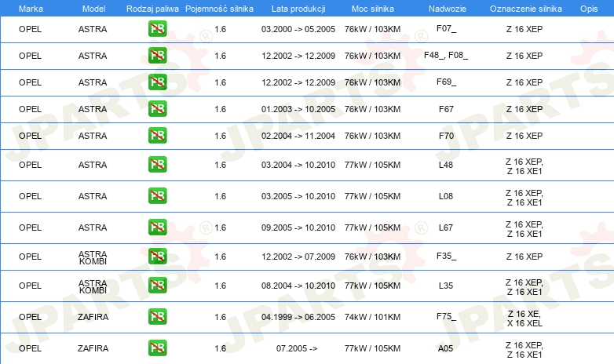Viewport: 614px width, 364px height.
Task: Click fuel icon in the F69_ Astra row
Action: coord(157,82)
